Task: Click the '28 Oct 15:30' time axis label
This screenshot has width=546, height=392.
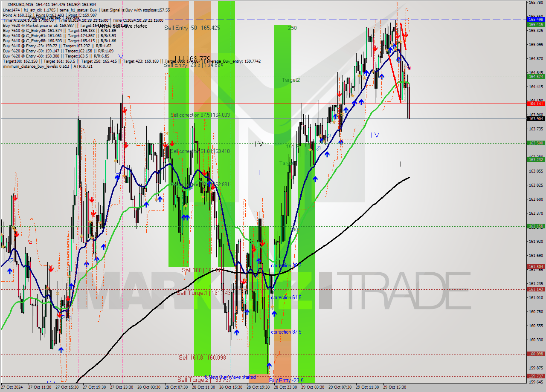Action: click(231, 387)
